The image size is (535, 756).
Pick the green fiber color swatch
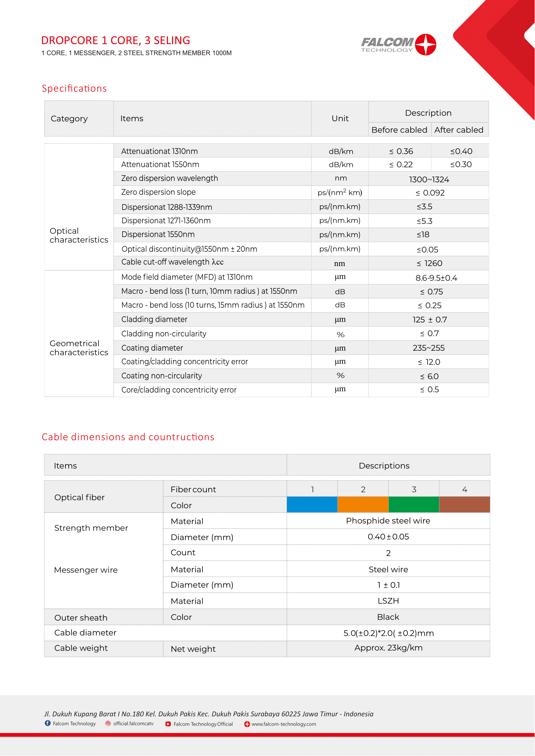click(413, 505)
